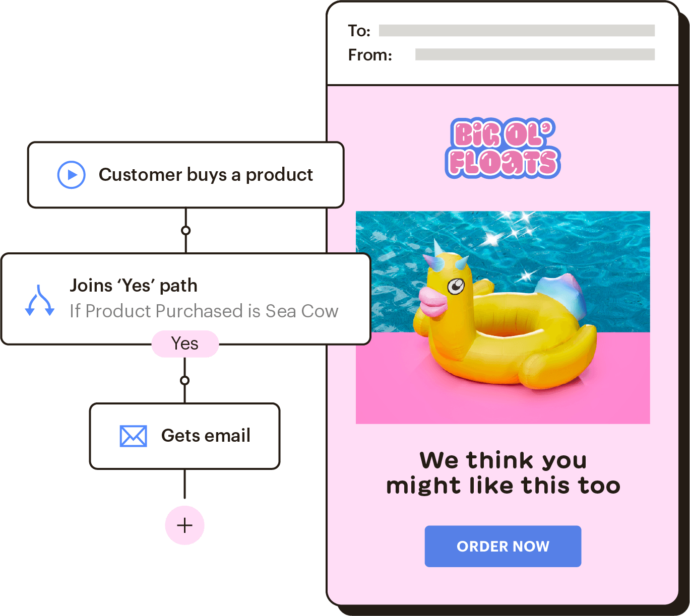Click the split path arrows icon
The image size is (690, 616).
[39, 301]
